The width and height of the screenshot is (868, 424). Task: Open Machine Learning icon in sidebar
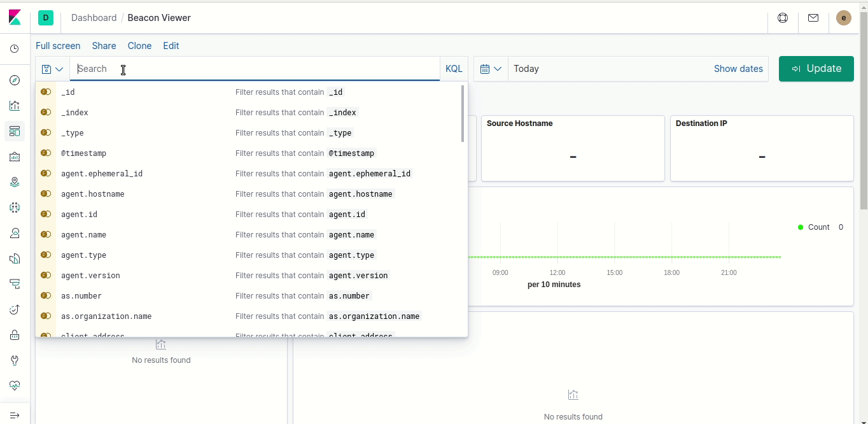(15, 208)
